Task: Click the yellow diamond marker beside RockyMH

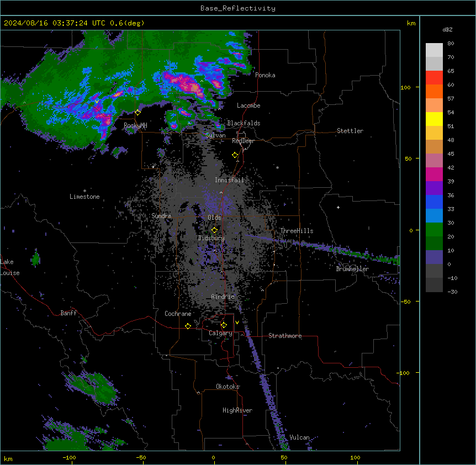Action: click(138, 113)
